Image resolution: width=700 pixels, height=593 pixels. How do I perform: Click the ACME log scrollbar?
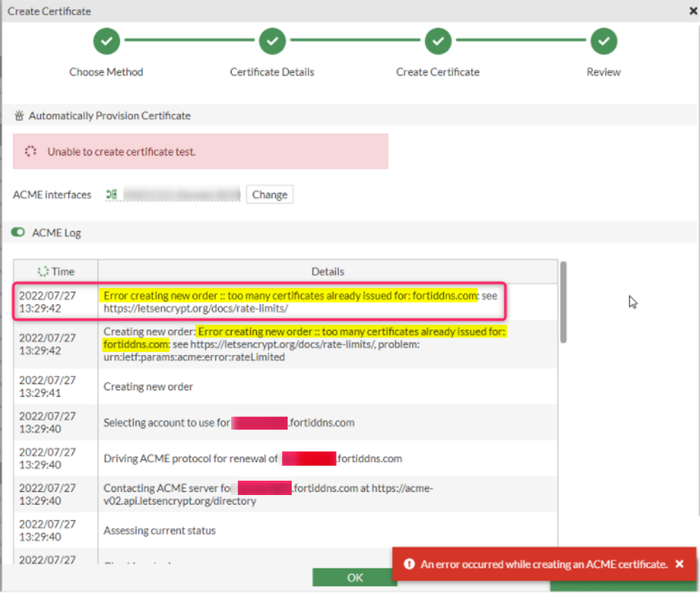click(x=563, y=302)
